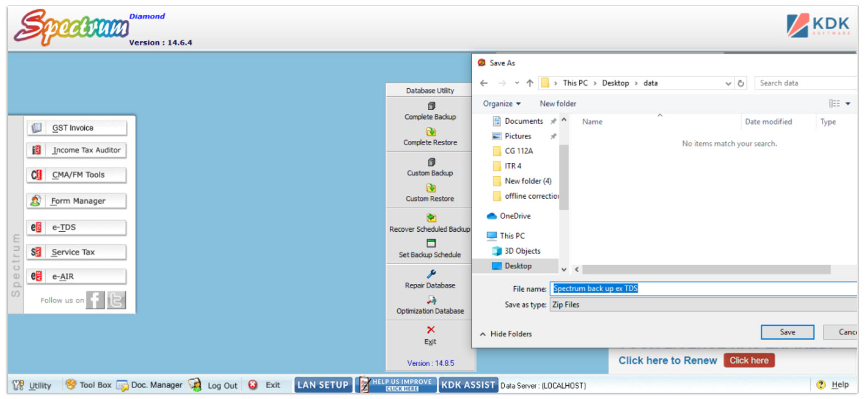The image size is (868, 399).
Task: Open Service Tax module
Action: [x=76, y=252]
